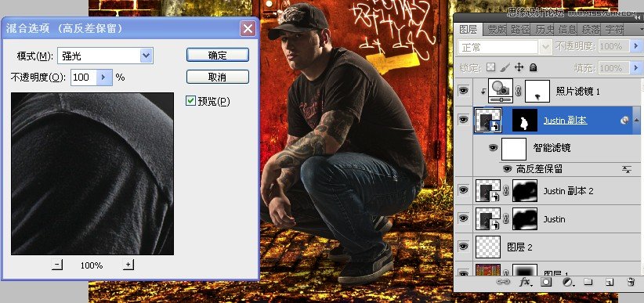Image resolution: width=644 pixels, height=303 pixels.
Task: Select 照片滤镜 1 mask thumbnail
Action: point(537,91)
